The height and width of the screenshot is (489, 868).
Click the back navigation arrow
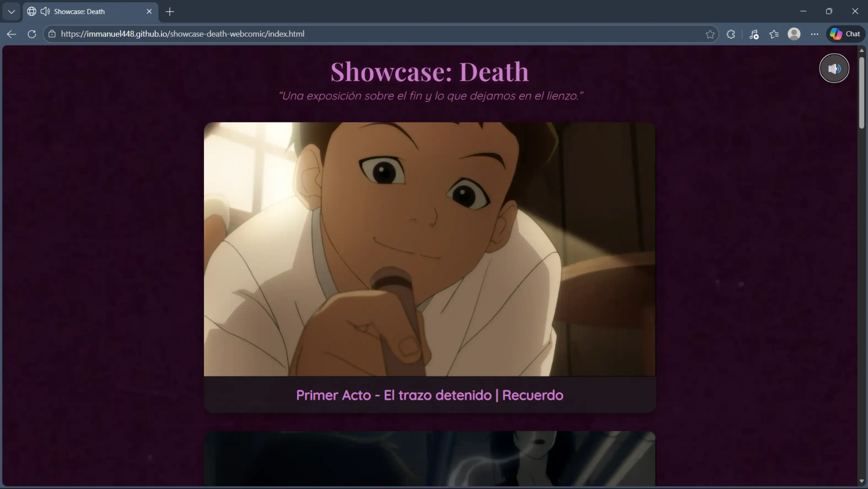11,34
